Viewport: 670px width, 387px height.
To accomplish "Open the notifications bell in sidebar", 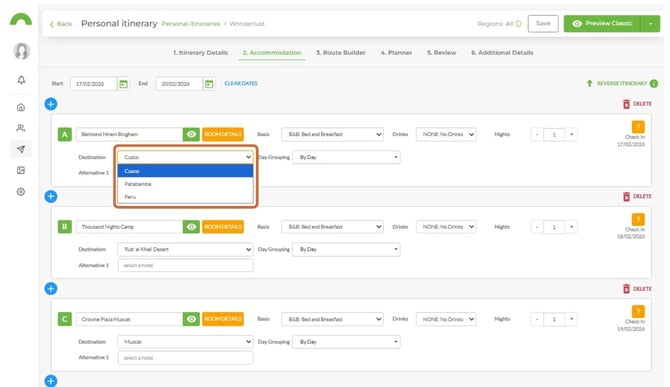I will pos(21,80).
